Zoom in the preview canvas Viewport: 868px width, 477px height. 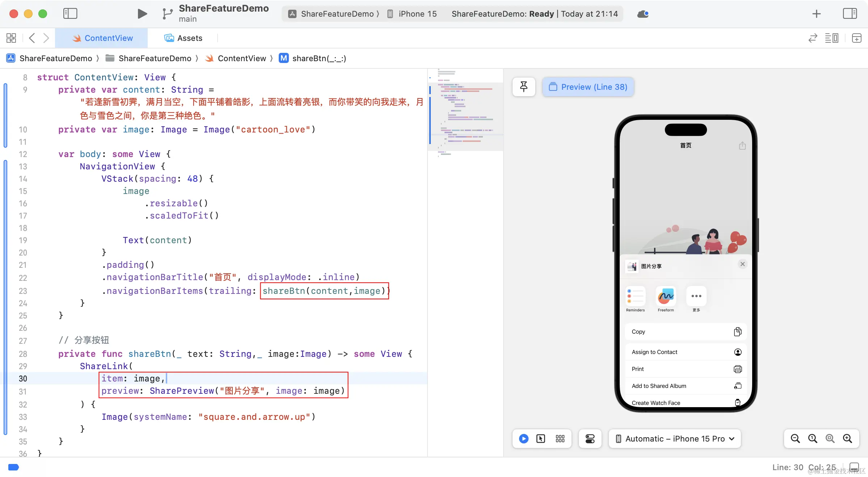click(847, 439)
